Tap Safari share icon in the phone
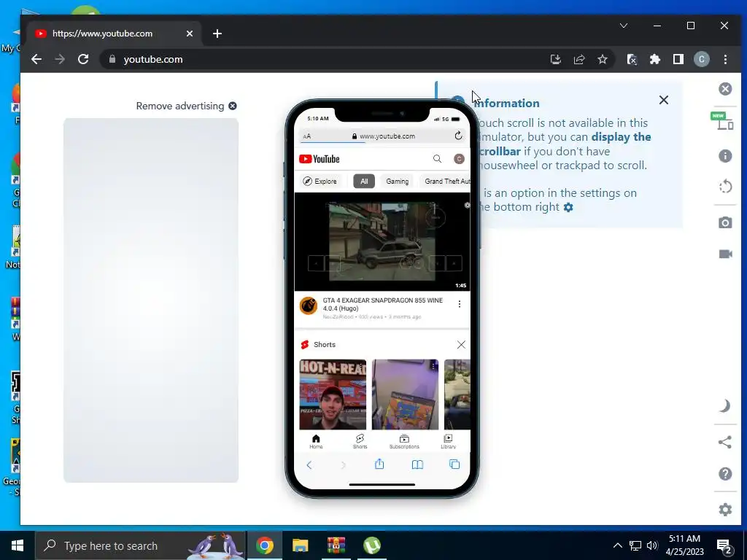 point(379,464)
